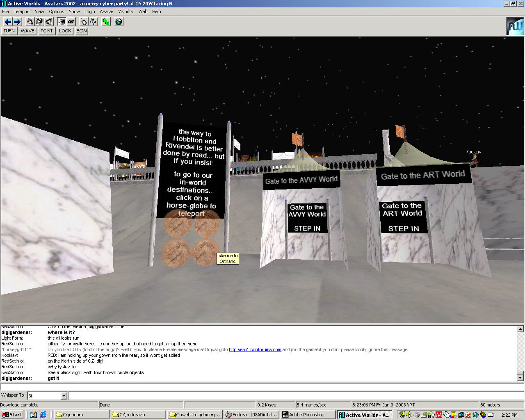Switch to third-person camera view button
This screenshot has height=420, width=525.
coord(71,22)
